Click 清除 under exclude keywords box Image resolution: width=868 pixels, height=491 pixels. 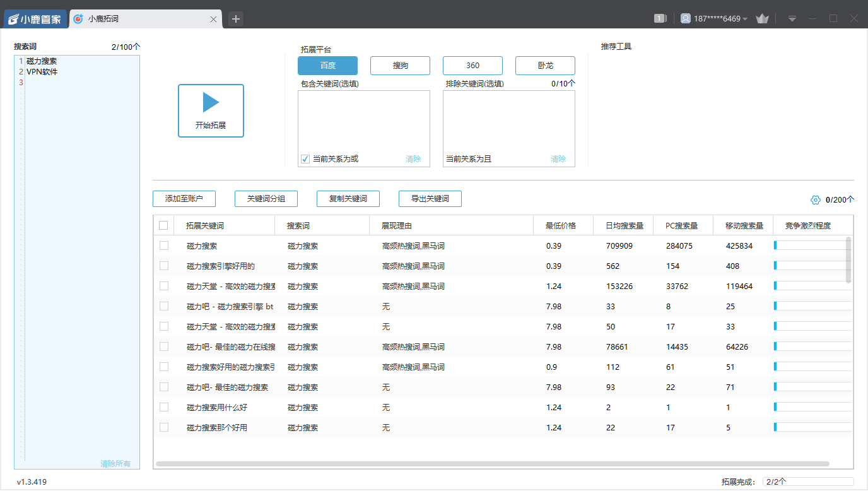point(558,159)
